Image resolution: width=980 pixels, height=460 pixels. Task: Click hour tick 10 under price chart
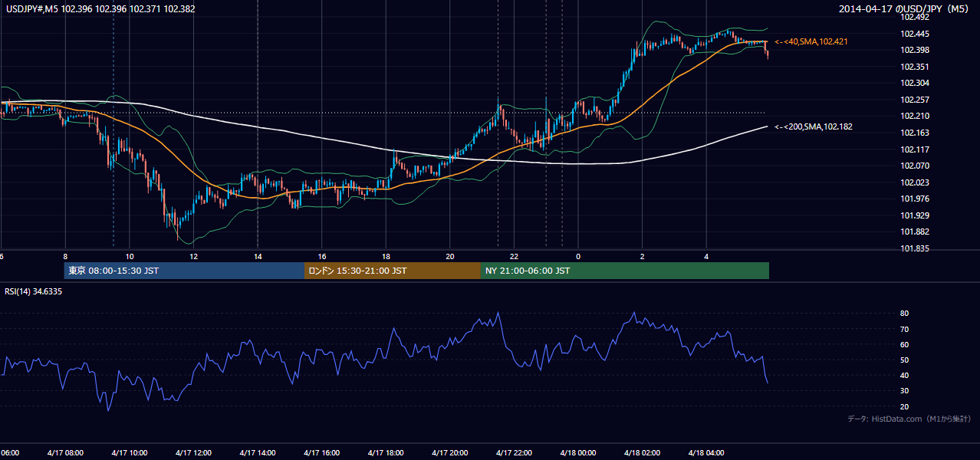pyautogui.click(x=130, y=256)
